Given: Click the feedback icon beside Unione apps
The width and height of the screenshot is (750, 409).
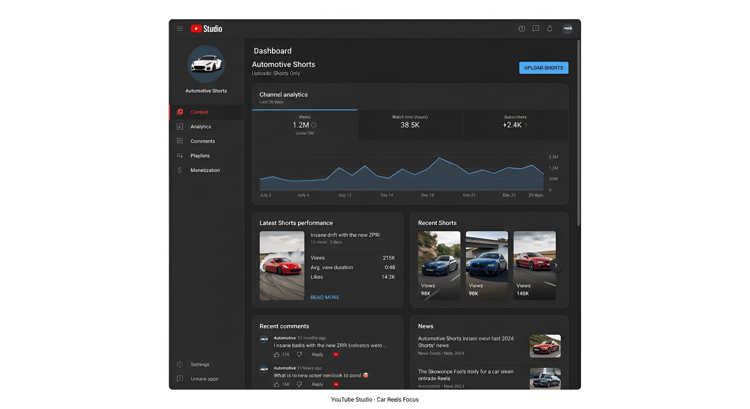Looking at the screenshot, I should [180, 379].
